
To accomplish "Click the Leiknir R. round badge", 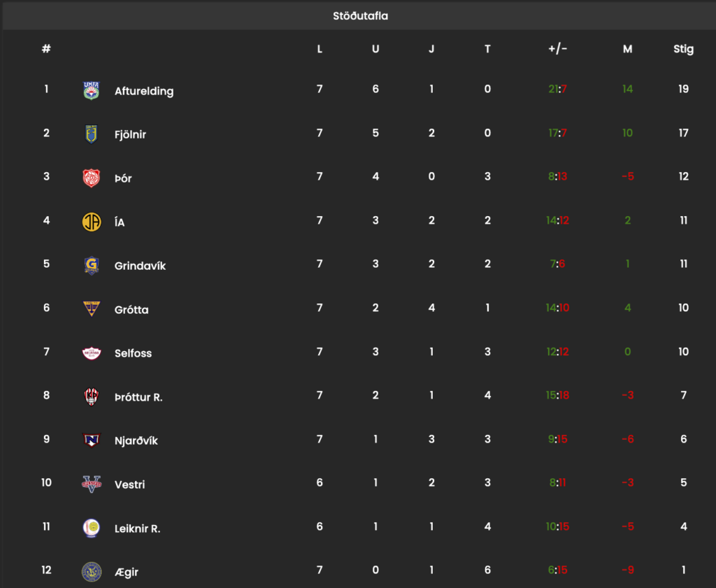I will (92, 528).
